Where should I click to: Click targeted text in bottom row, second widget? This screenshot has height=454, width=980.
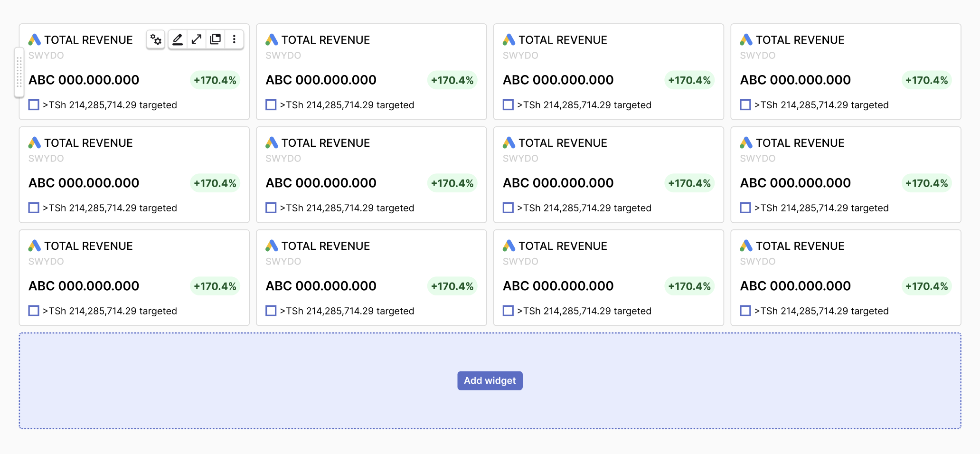point(347,311)
